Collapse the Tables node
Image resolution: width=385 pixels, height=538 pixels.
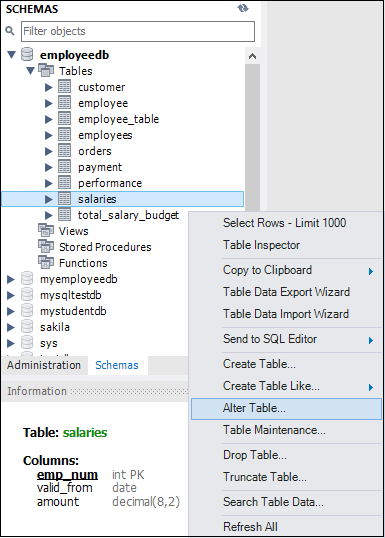coord(31,71)
